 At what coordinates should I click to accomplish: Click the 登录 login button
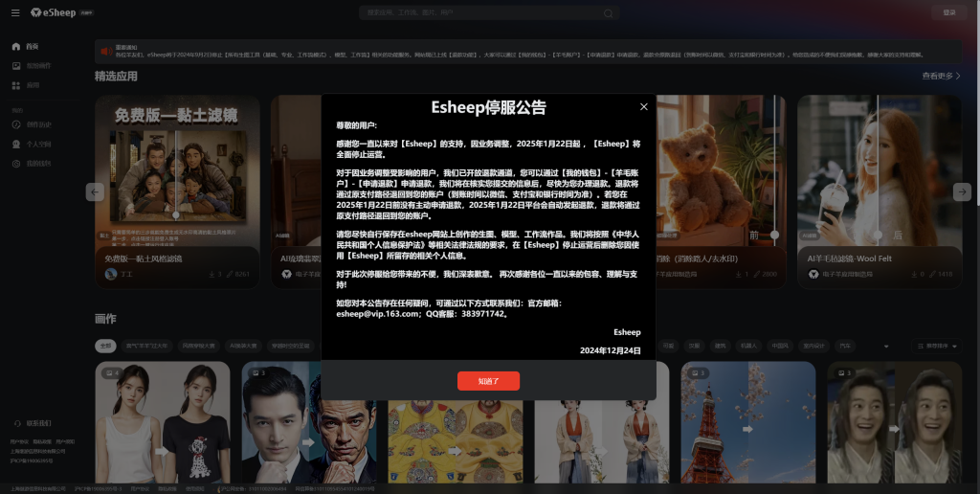[x=949, y=12]
